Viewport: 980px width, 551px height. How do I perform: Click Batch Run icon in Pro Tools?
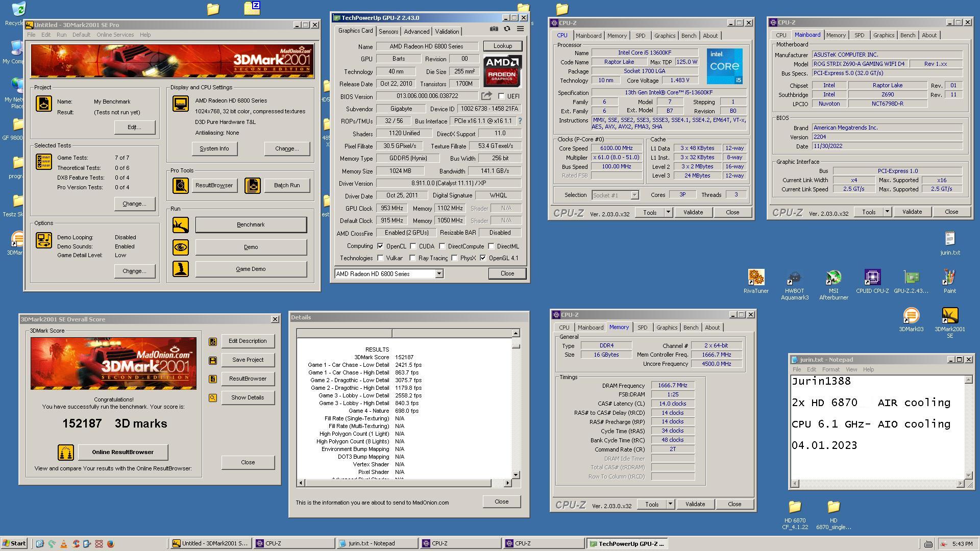(x=253, y=185)
